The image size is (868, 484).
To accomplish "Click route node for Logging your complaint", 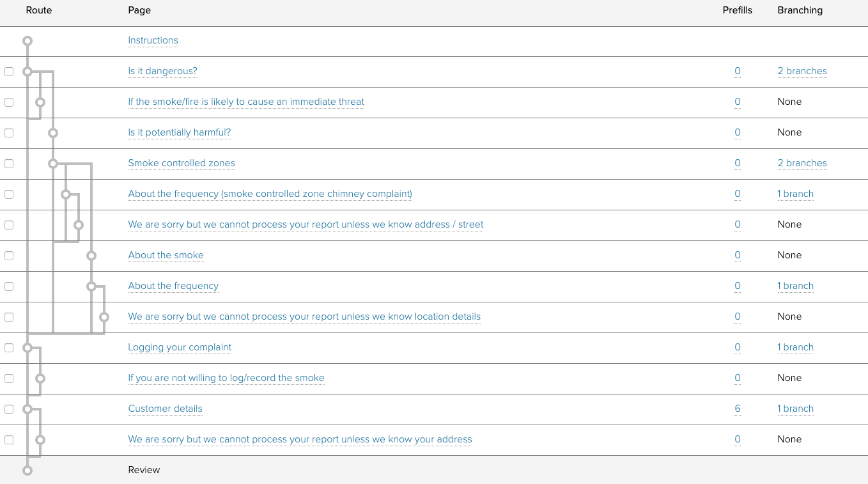I will [x=27, y=348].
